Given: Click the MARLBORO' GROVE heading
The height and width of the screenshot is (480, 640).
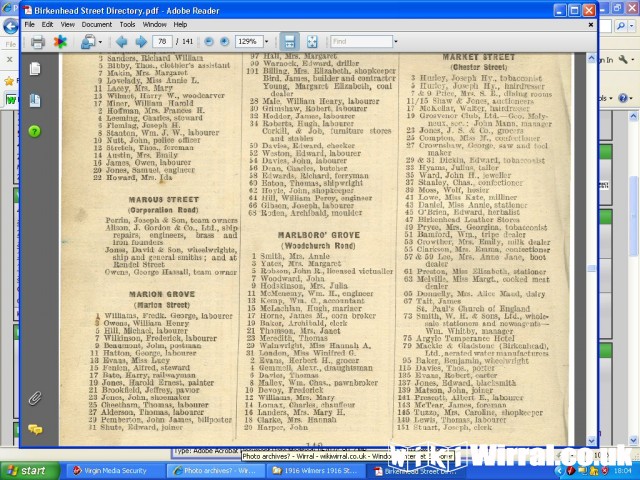Looking at the screenshot, I should 319,236.
